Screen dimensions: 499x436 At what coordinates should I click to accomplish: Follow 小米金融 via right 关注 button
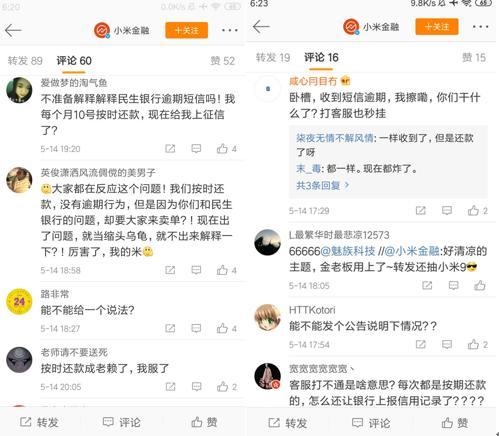coord(437,26)
